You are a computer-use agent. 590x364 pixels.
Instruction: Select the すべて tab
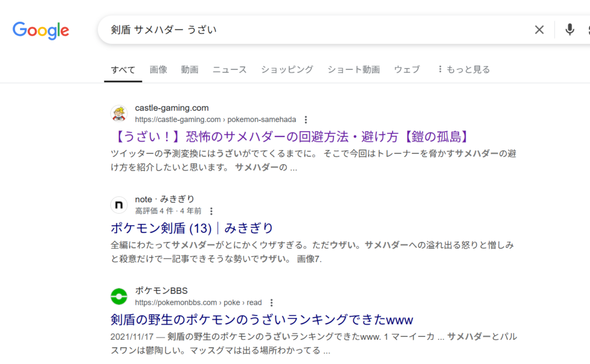click(x=123, y=70)
